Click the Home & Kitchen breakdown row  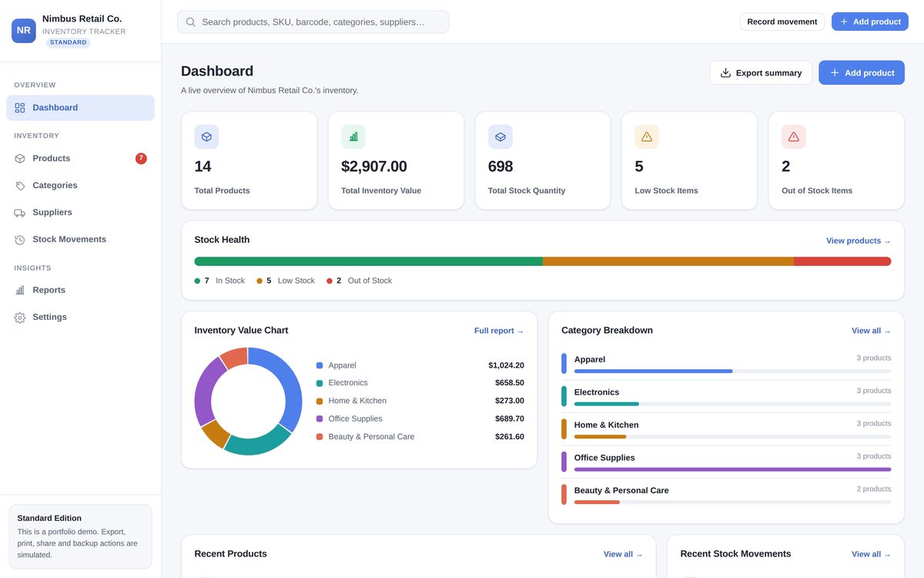pyautogui.click(x=726, y=428)
